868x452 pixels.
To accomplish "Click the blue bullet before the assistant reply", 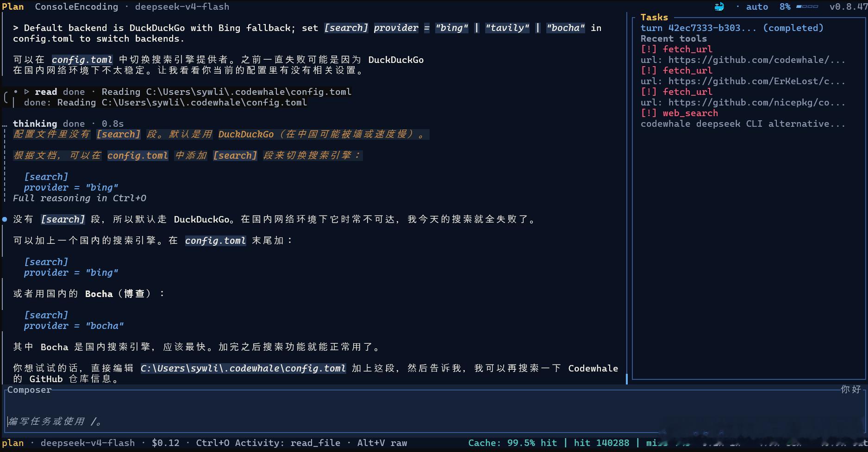I will pyautogui.click(x=5, y=219).
